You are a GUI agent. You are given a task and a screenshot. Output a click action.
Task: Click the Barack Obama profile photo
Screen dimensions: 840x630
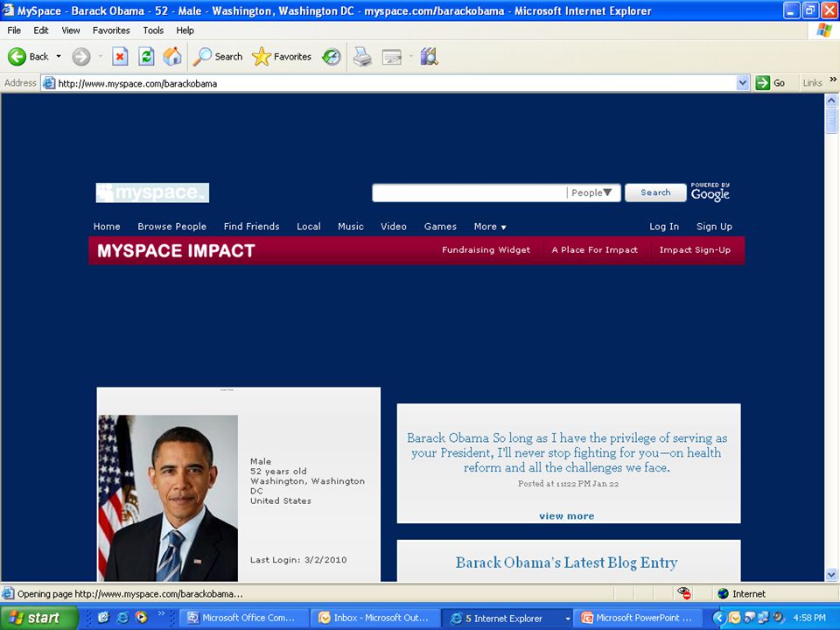tap(168, 498)
